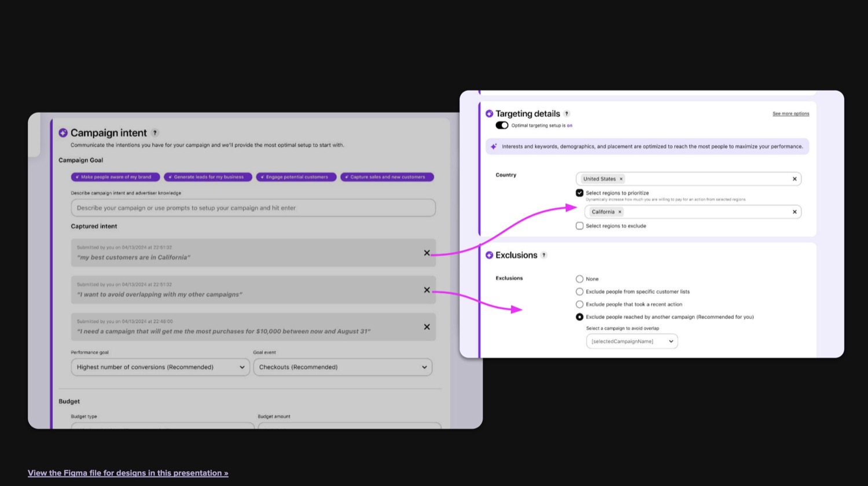Remove the United States country tag

tap(621, 179)
